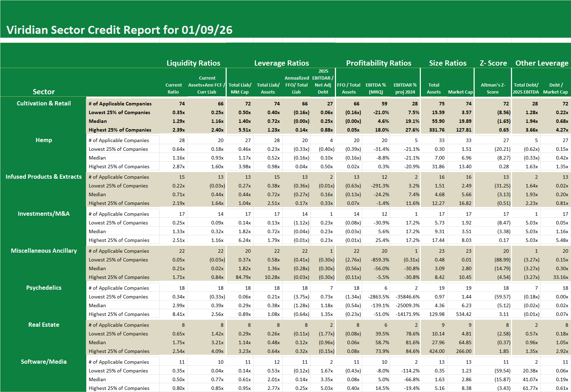Click the Infused Products & Extracts label
This screenshot has height=392, width=571.
click(x=44, y=177)
